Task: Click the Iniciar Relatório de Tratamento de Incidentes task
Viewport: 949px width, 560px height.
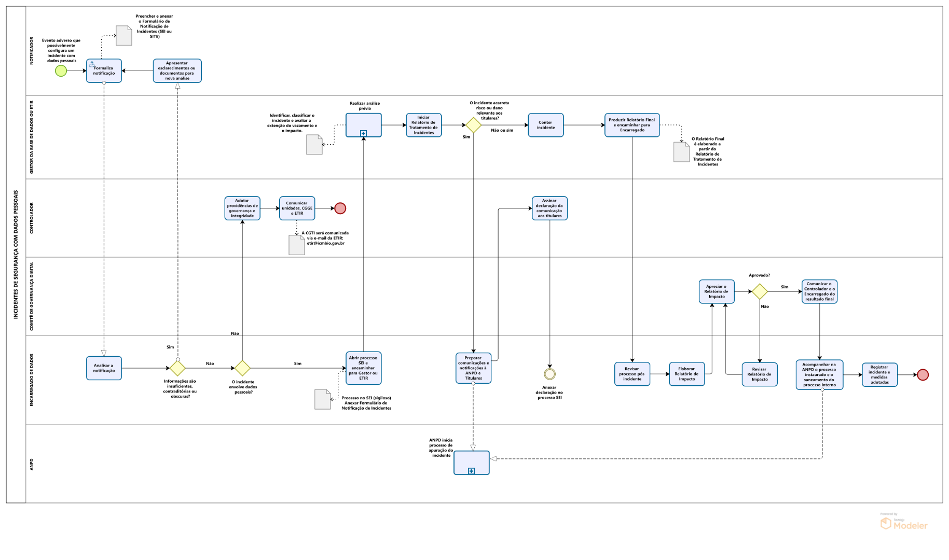Action: tap(424, 125)
